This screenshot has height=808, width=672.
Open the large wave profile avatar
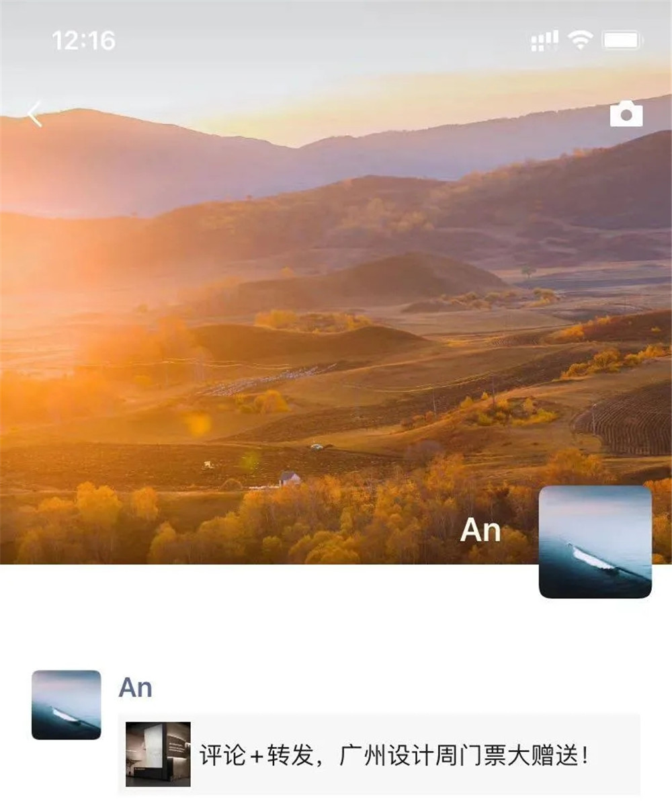595,542
